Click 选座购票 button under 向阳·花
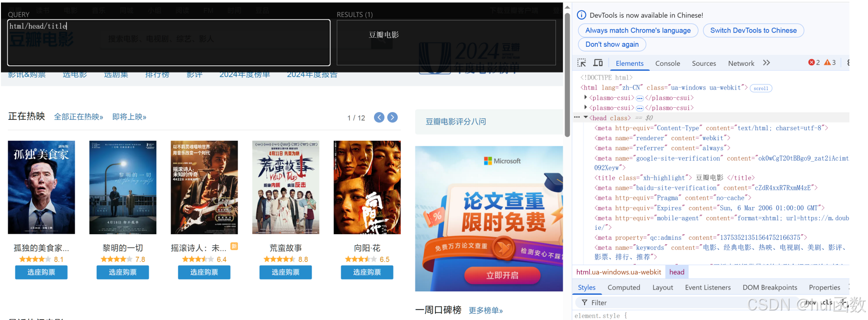 pos(367,272)
